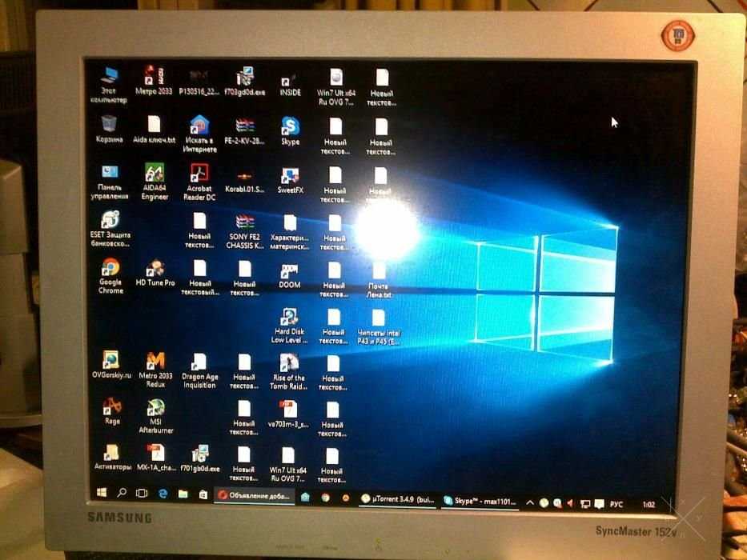Open the Искать в Интернете shortcut
The width and height of the screenshot is (747, 560).
(x=199, y=134)
